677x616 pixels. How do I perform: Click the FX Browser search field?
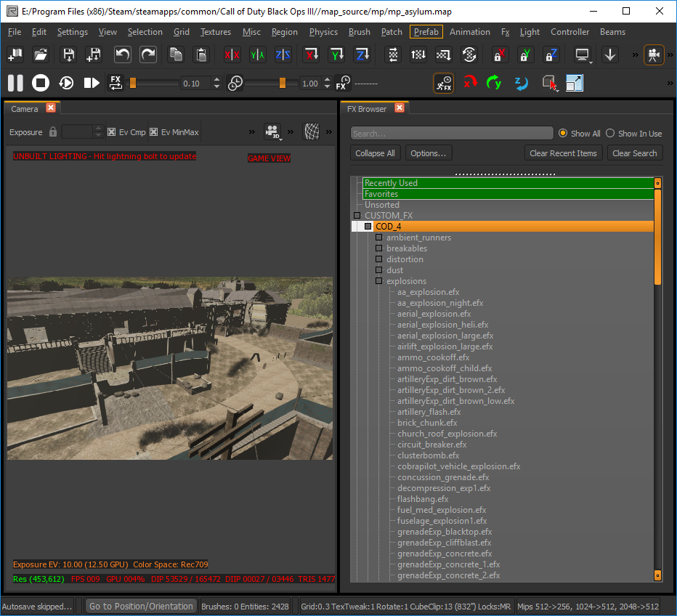452,134
